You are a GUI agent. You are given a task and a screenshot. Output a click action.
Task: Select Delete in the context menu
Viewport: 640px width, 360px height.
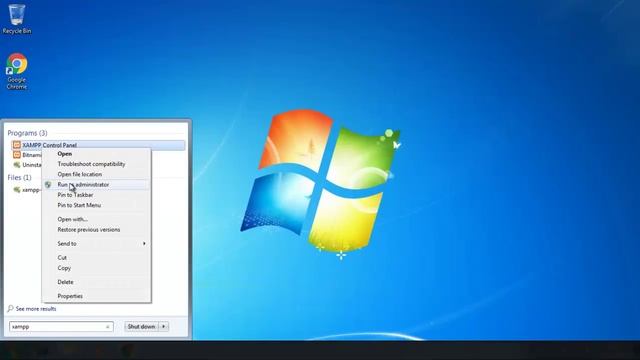65,282
